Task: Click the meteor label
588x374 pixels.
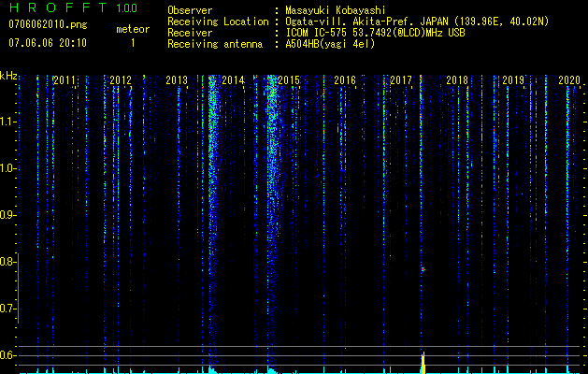Action: click(x=133, y=29)
